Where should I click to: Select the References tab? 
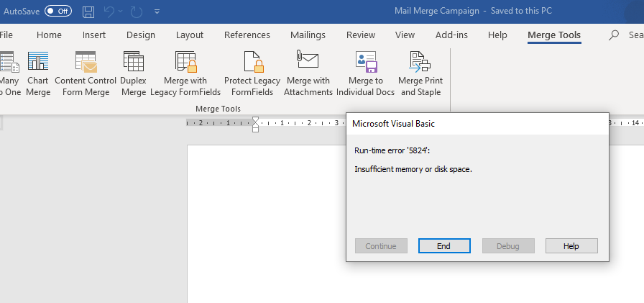tap(247, 35)
